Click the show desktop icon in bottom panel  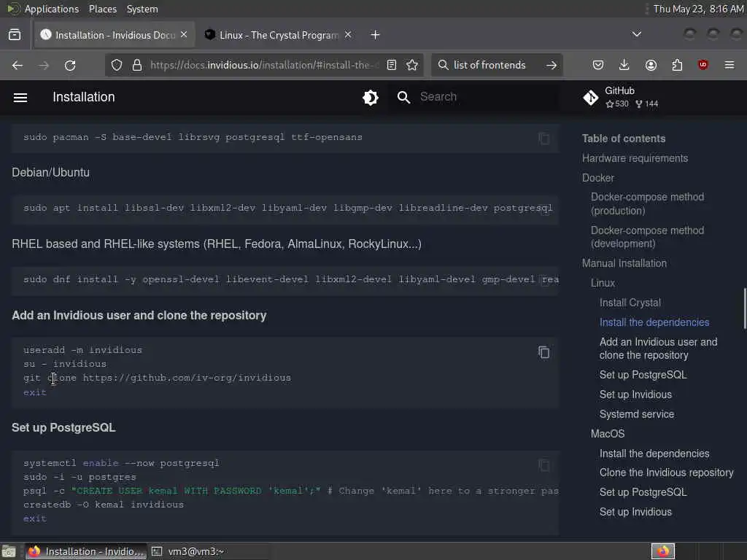(9, 551)
